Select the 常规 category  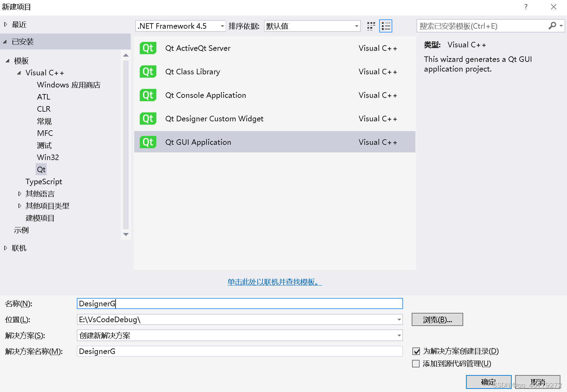point(44,121)
